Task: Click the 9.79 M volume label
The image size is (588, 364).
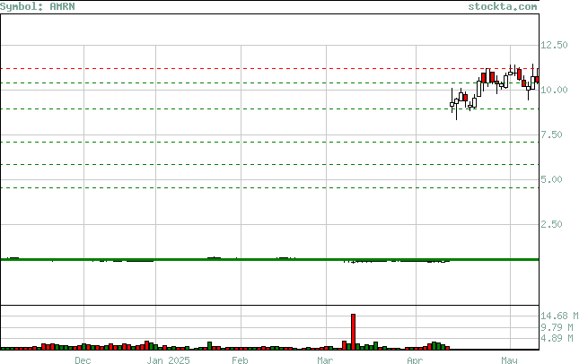Action: coord(557,327)
